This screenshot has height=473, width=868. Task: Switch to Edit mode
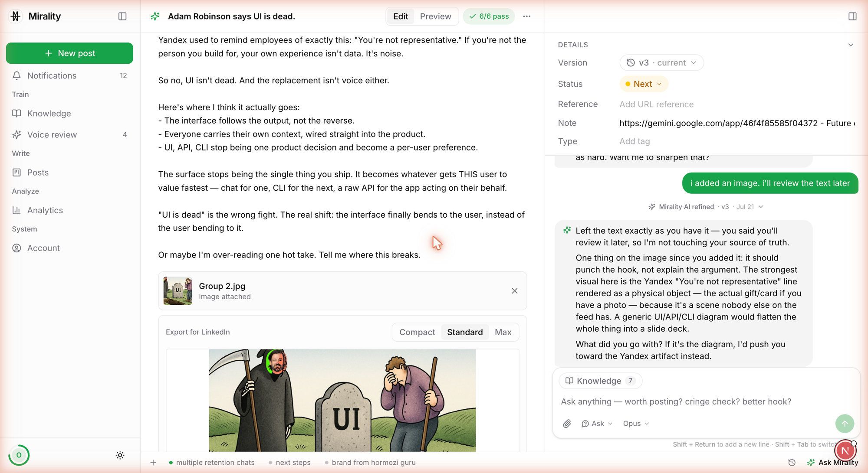pos(400,16)
